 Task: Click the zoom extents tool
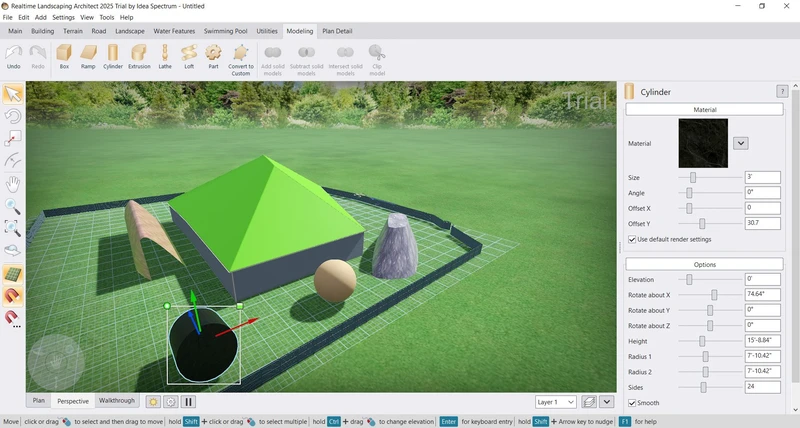13,228
